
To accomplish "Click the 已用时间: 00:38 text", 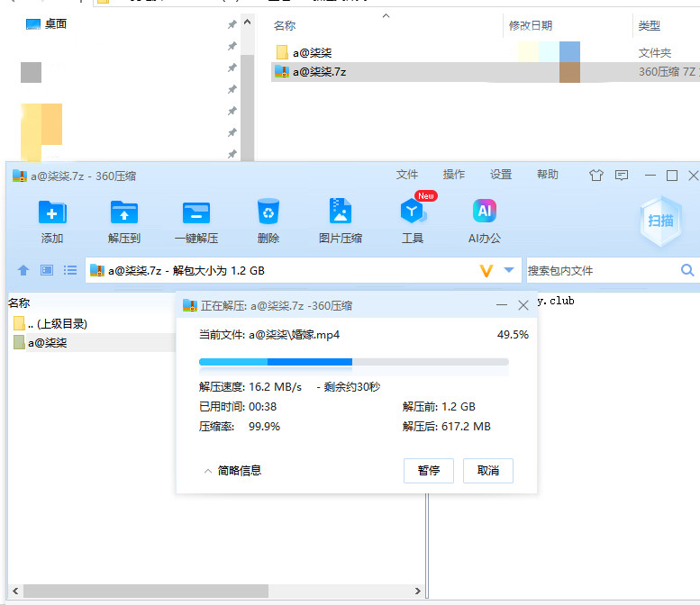I will (238, 406).
